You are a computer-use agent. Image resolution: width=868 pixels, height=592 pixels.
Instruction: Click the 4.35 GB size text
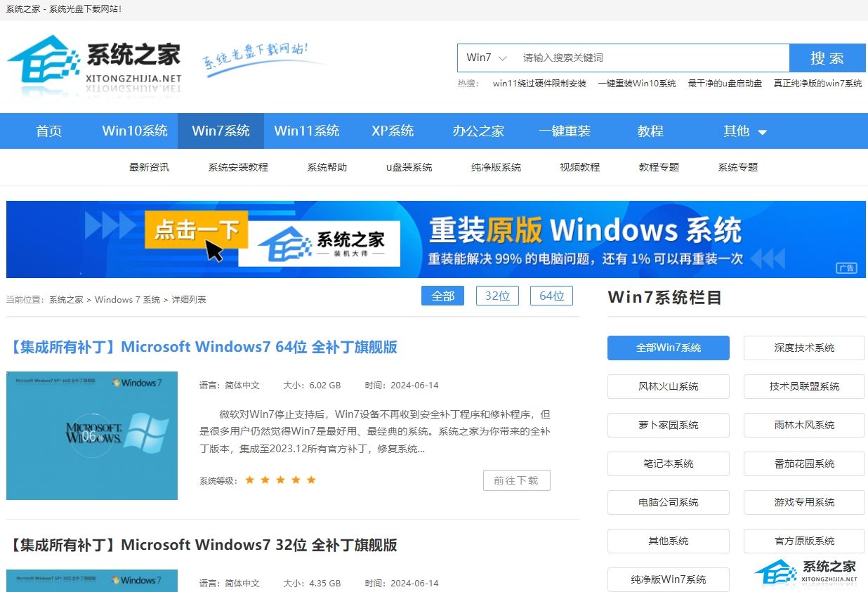[325, 583]
